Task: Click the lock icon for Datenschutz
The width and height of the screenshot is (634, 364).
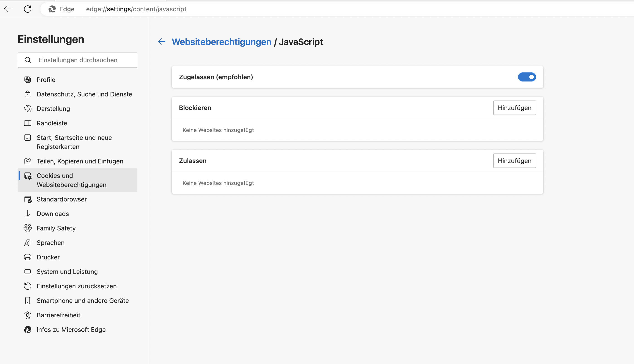Action: tap(27, 94)
